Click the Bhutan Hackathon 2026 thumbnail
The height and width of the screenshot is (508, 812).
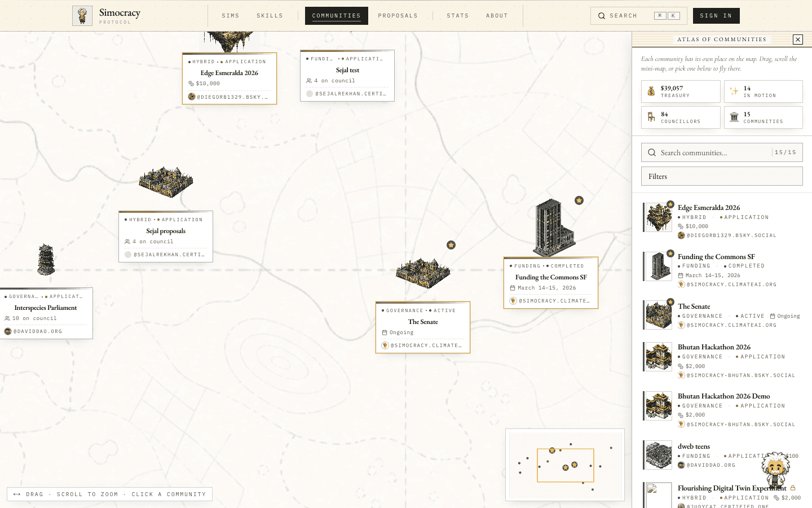(x=659, y=357)
